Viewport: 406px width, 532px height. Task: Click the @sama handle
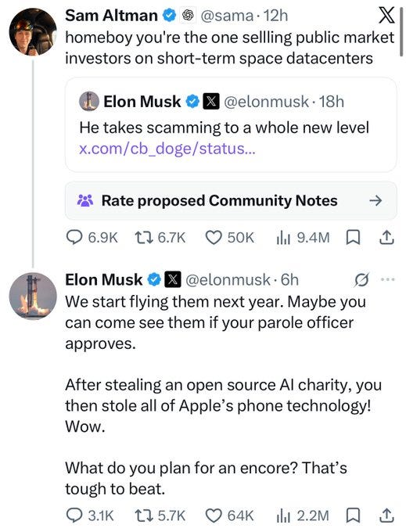[x=227, y=16]
